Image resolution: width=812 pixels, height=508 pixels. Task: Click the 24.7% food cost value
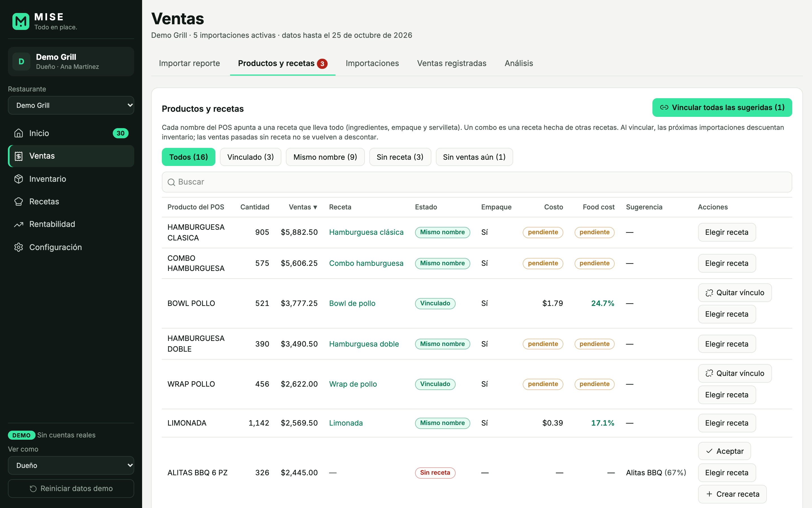coord(602,303)
